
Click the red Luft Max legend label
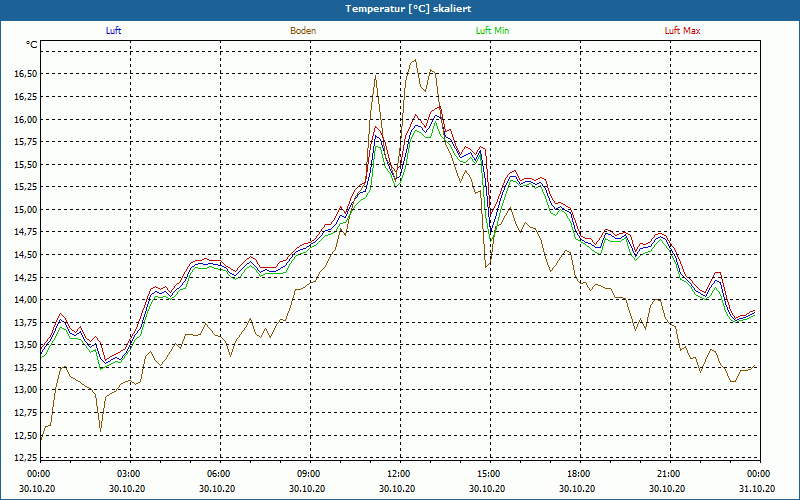pyautogui.click(x=682, y=31)
